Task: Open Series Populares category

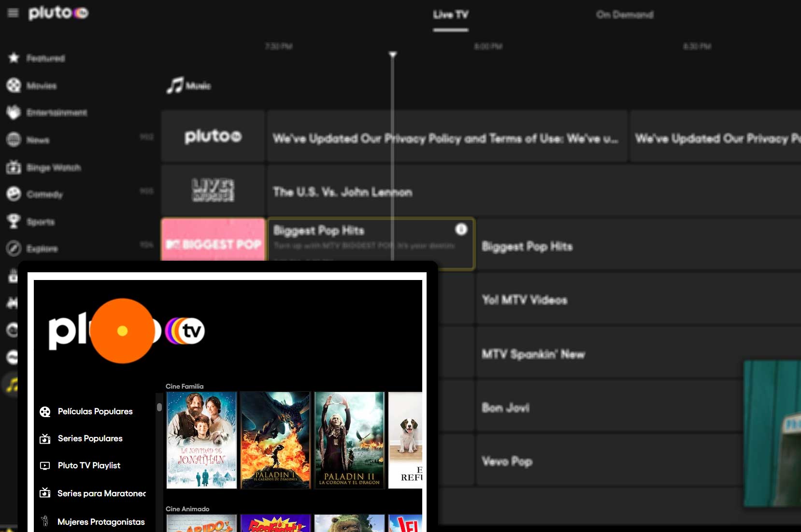Action: 90,438
